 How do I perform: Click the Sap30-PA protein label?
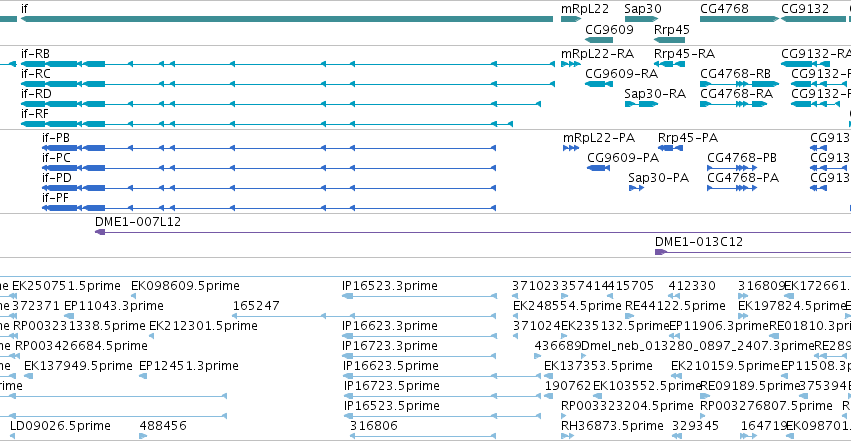click(x=658, y=178)
